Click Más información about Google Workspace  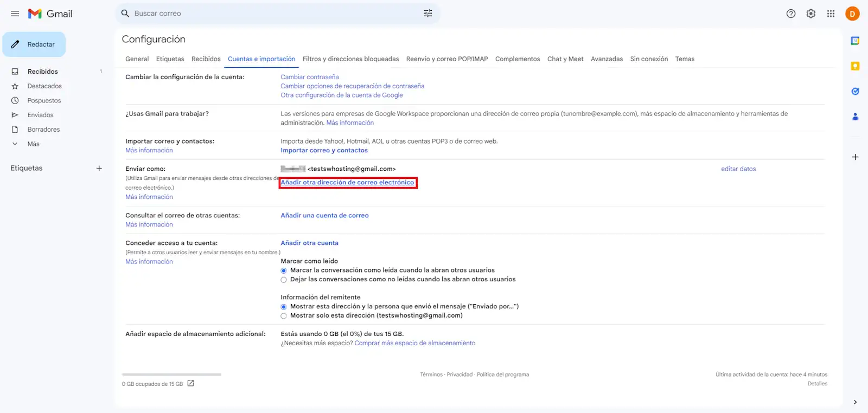[x=350, y=123]
